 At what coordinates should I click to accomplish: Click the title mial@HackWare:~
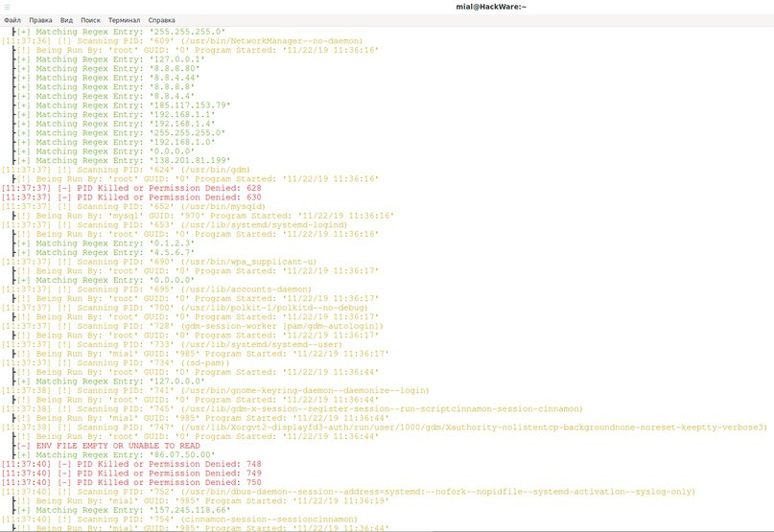click(491, 7)
